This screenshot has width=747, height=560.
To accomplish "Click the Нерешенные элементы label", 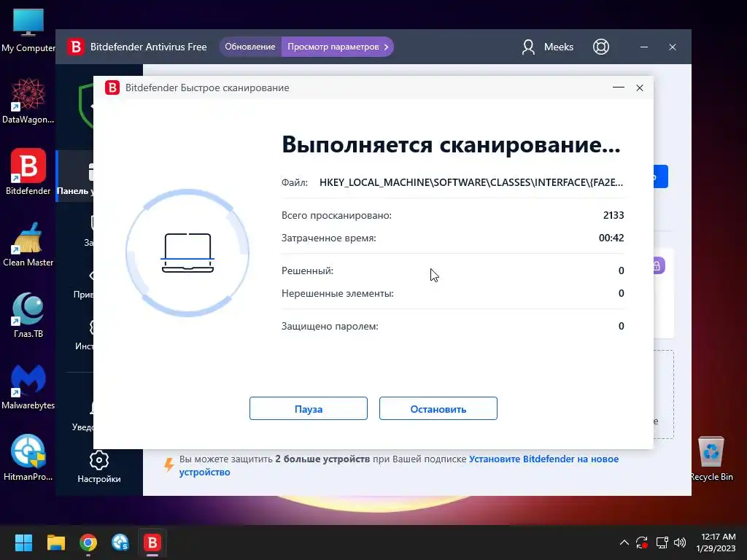I will click(338, 293).
